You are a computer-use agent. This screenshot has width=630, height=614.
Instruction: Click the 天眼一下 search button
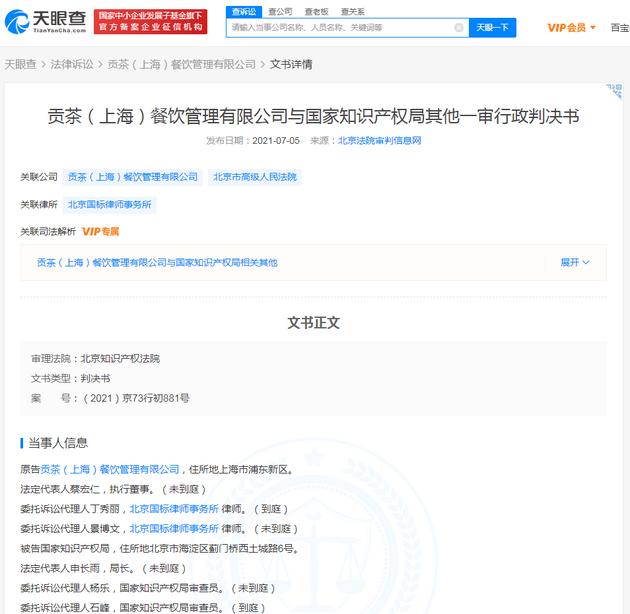tap(492, 28)
